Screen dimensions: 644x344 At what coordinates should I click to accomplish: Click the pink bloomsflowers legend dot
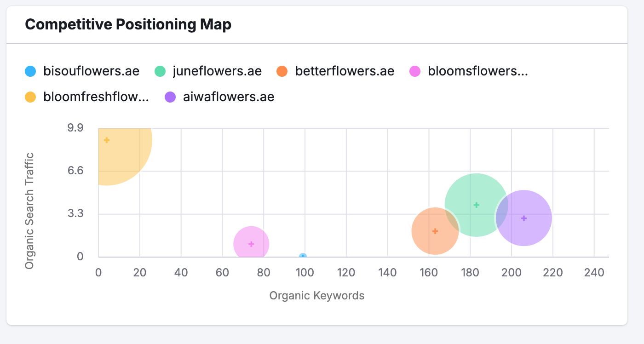pos(414,71)
